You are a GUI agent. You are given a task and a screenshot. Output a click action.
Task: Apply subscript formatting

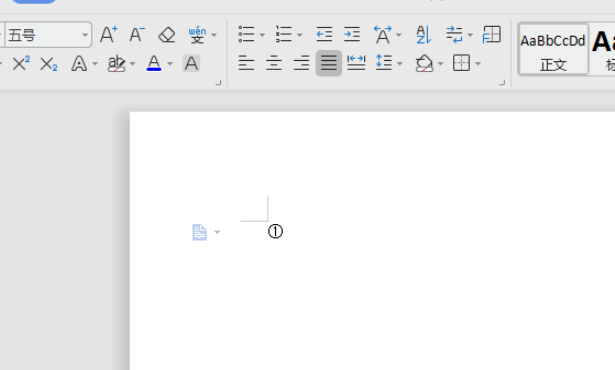point(49,64)
